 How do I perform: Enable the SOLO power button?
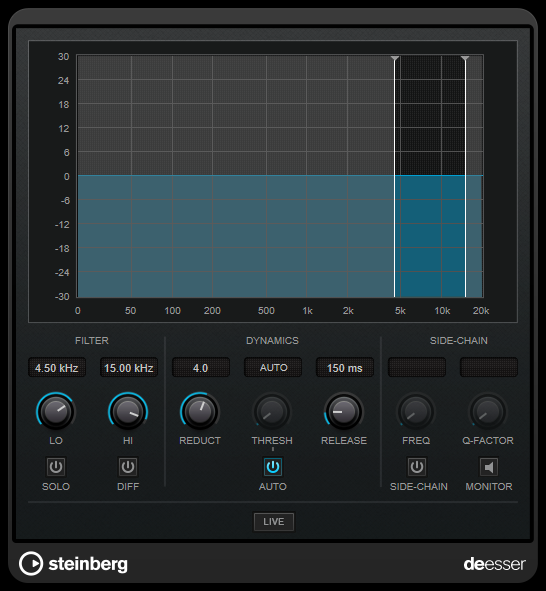pos(56,467)
